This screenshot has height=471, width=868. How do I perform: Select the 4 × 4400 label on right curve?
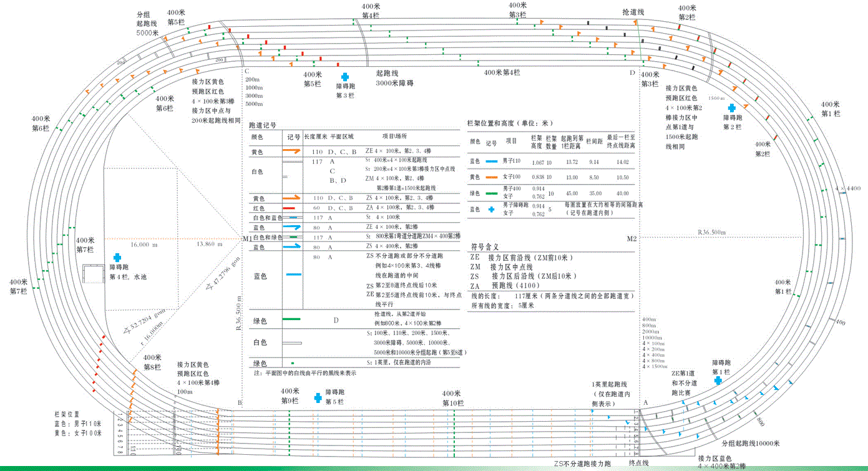click(x=848, y=188)
